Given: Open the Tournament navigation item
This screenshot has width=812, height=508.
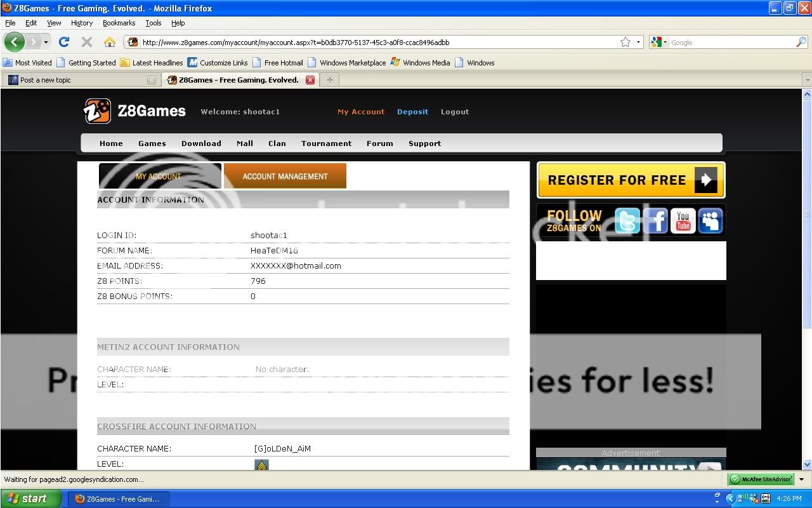Looking at the screenshot, I should coord(326,144).
